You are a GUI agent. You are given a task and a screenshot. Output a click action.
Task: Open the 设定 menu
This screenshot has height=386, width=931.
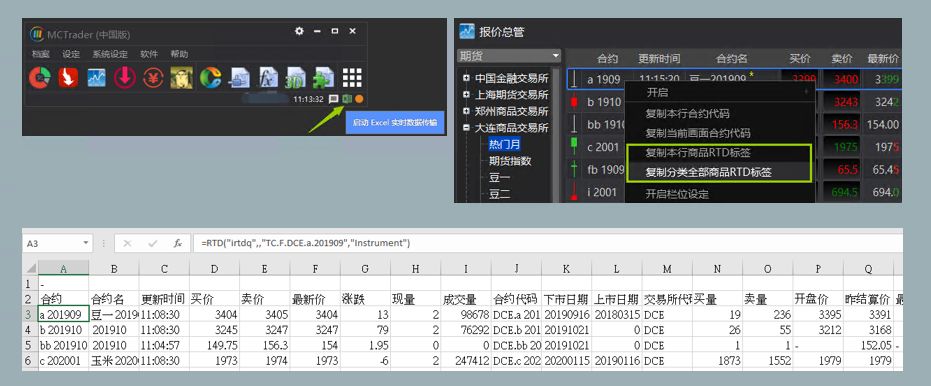pyautogui.click(x=71, y=54)
